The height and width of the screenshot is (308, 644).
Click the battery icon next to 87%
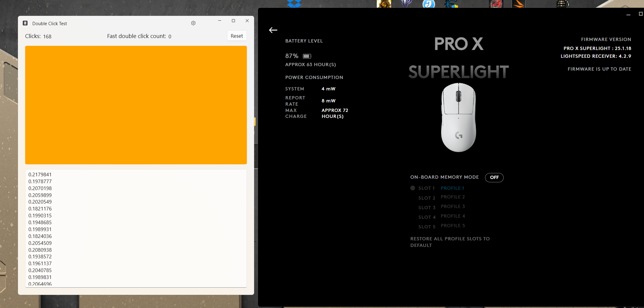click(307, 56)
